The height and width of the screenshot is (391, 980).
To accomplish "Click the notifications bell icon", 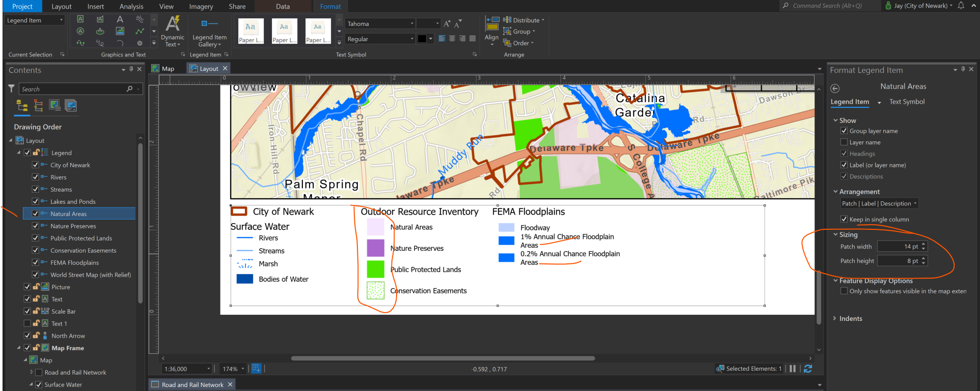I will [961, 6].
